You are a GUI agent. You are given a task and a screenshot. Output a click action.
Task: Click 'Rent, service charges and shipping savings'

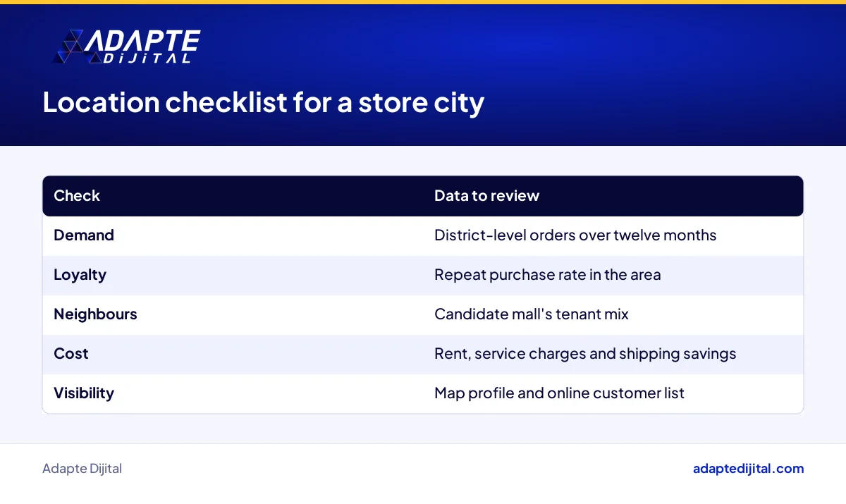(585, 354)
